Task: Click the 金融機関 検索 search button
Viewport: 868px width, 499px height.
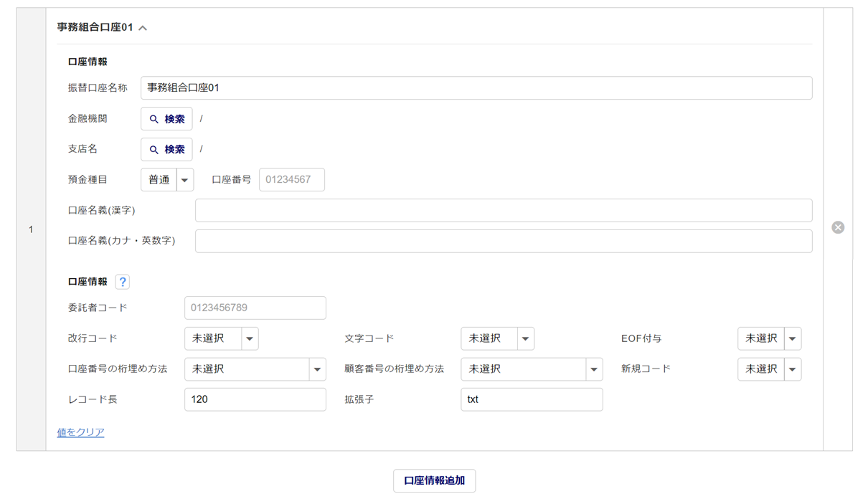Action: point(166,119)
